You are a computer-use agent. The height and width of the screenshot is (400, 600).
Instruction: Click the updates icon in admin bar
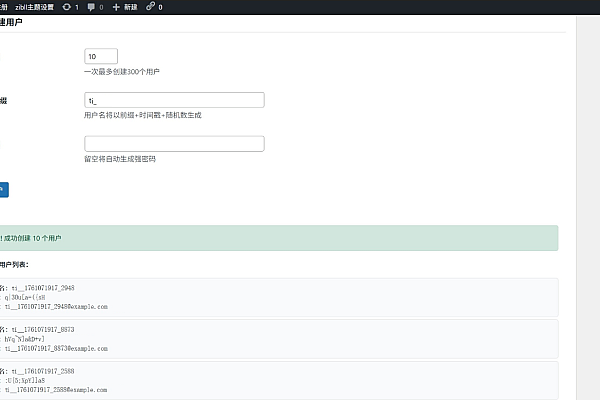point(66,6)
